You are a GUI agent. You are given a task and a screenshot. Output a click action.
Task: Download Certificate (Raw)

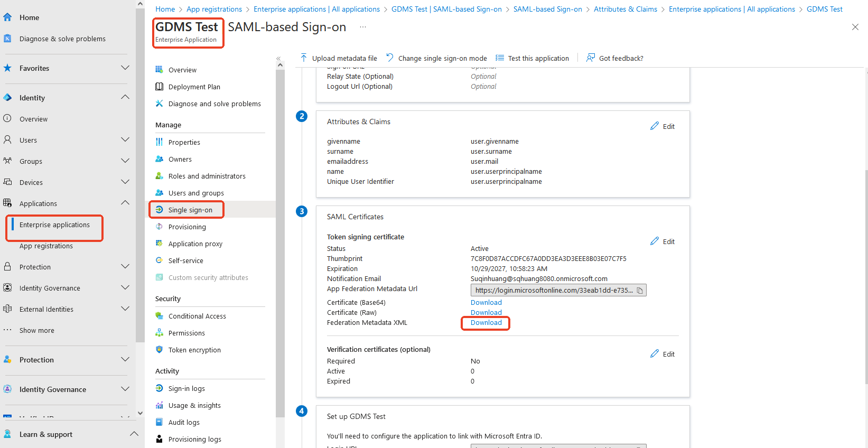pos(486,313)
